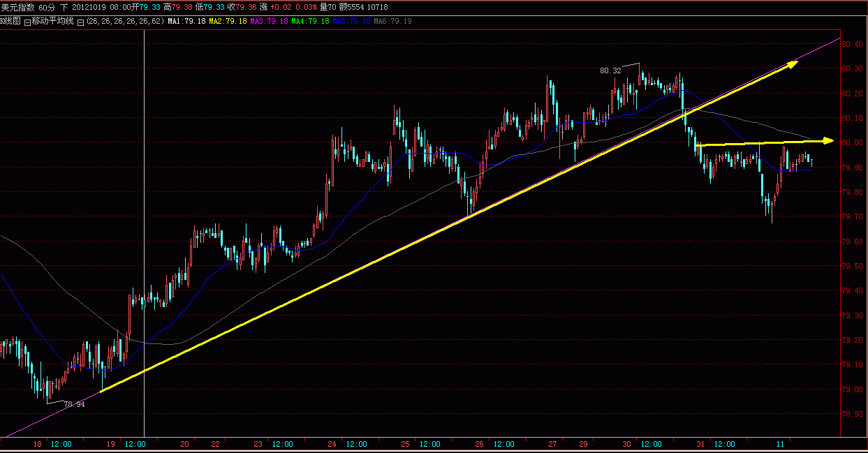This screenshot has height=453, width=868.
Task: Click the 79.40 price axis label
Action: point(853,290)
